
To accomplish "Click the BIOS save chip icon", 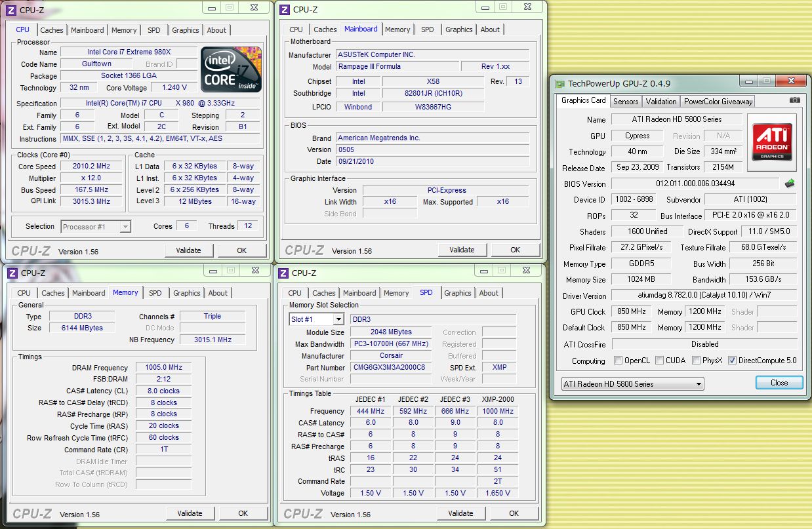I will 790,184.
